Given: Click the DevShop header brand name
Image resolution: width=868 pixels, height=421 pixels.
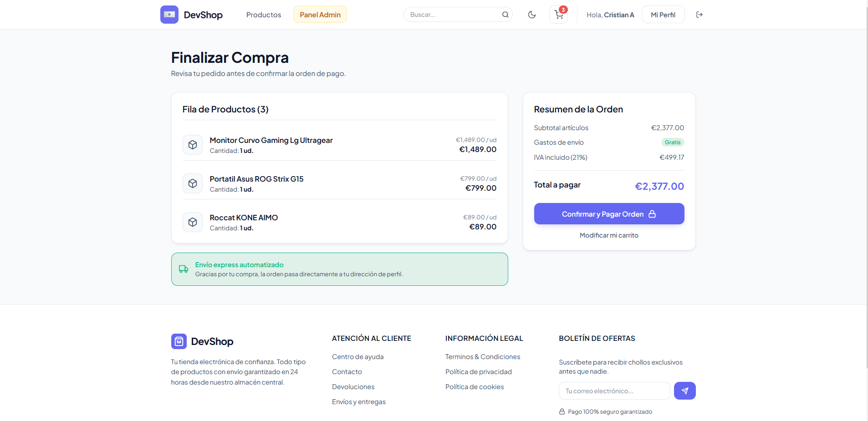Looking at the screenshot, I should pyautogui.click(x=203, y=15).
